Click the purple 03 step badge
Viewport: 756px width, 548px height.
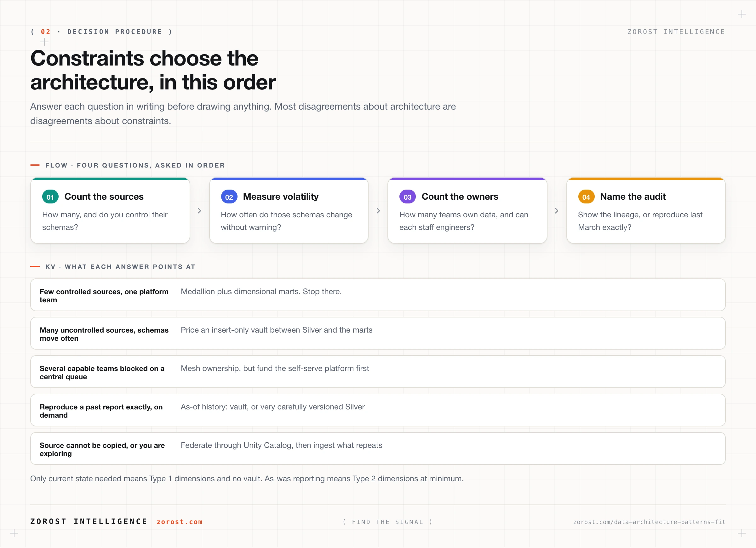407,197
